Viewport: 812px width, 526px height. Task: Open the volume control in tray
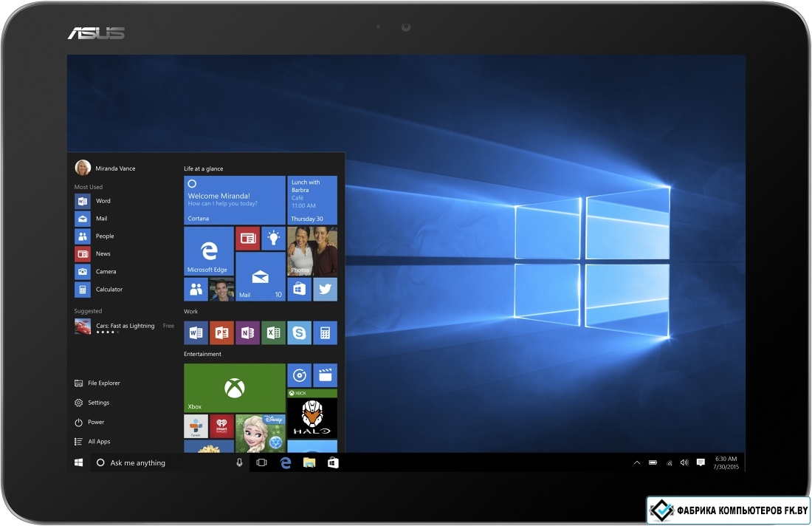click(684, 462)
